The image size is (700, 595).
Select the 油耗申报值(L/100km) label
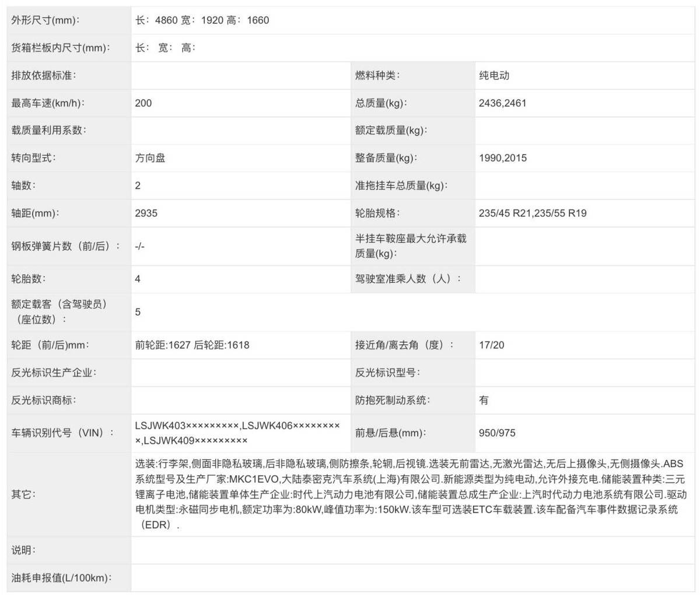(x=61, y=578)
